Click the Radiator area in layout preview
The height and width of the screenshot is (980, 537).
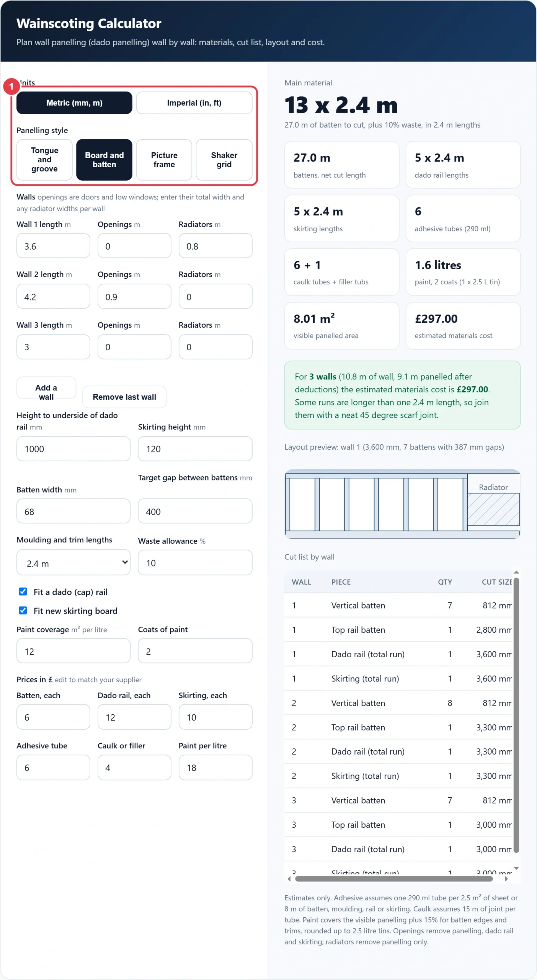493,500
